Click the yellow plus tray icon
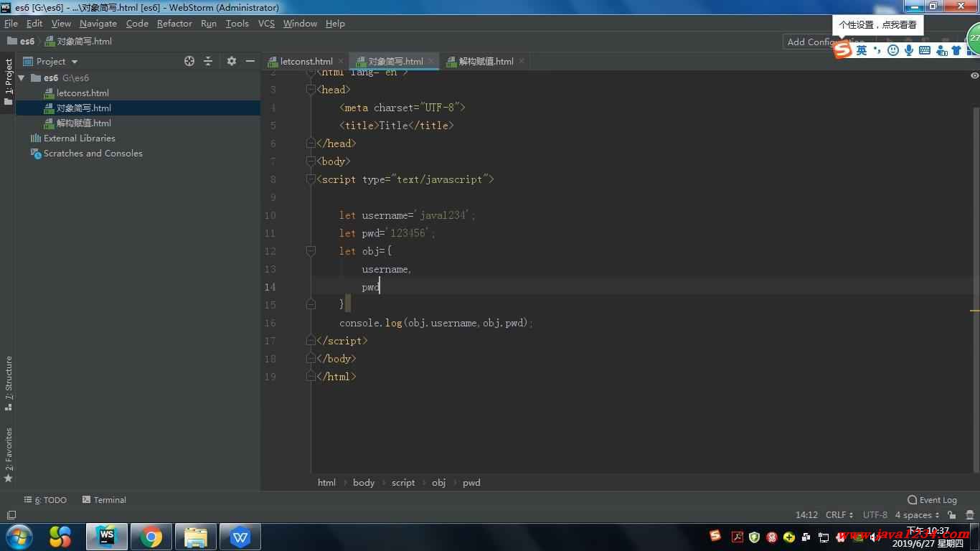980x551 pixels. pyautogui.click(x=789, y=537)
